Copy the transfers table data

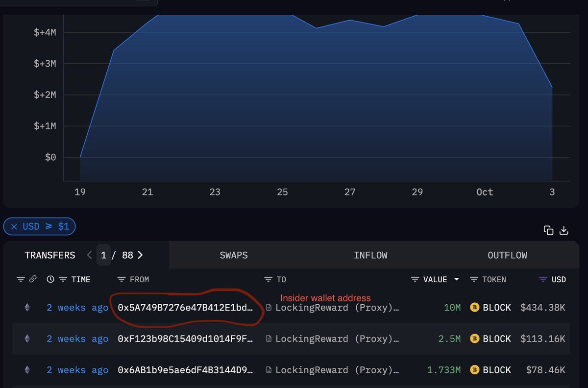548,230
